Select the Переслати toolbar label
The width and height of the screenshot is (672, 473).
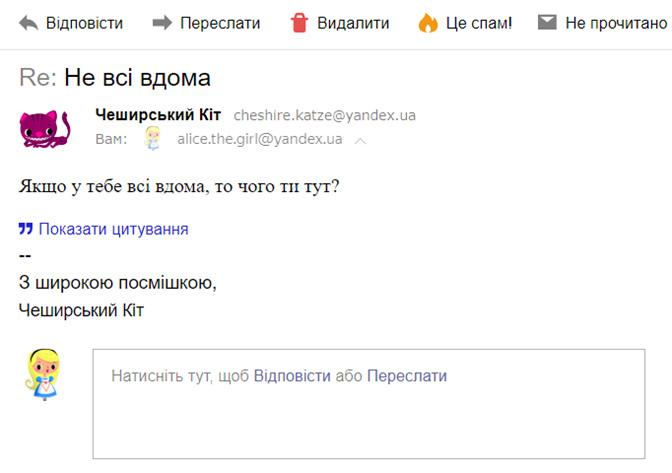point(220,23)
